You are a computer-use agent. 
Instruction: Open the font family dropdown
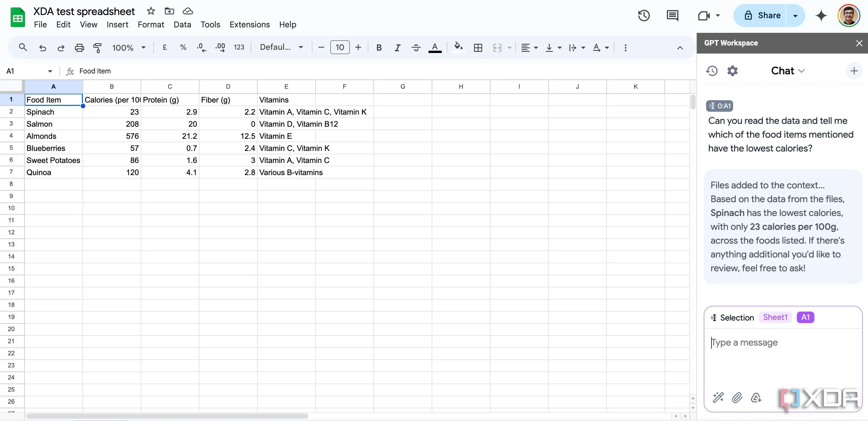[281, 48]
